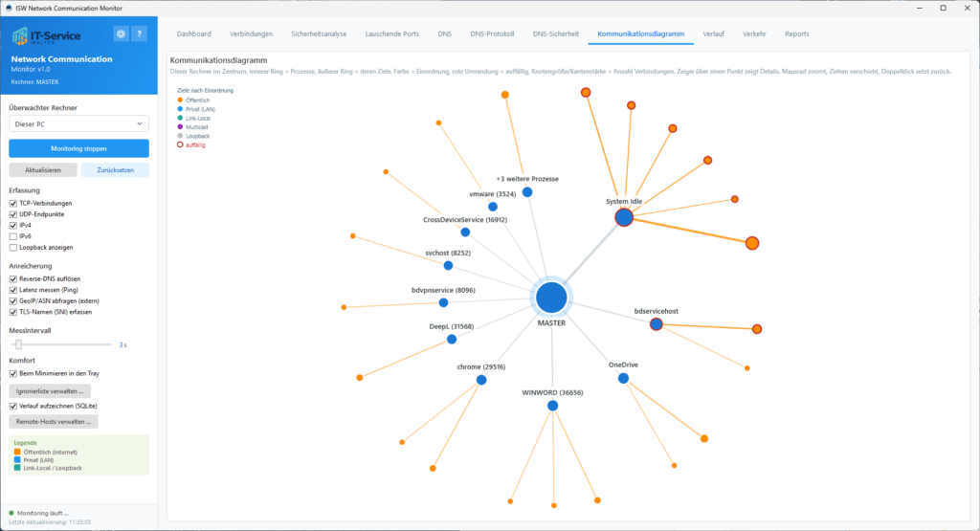This screenshot has width=980, height=531.
Task: Select the +3 weitere Prozesse node
Action: [x=527, y=192]
